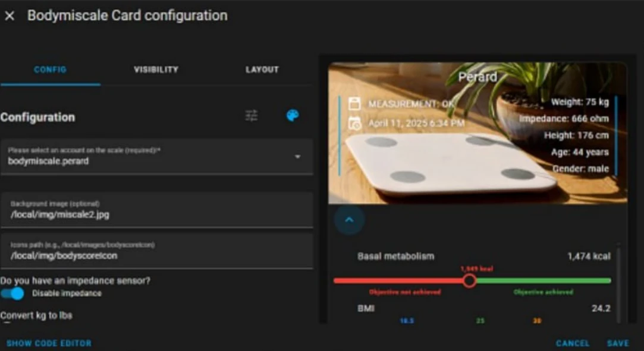644x351 pixels.
Task: Click the calendar clock icon beside the date
Action: tap(355, 124)
